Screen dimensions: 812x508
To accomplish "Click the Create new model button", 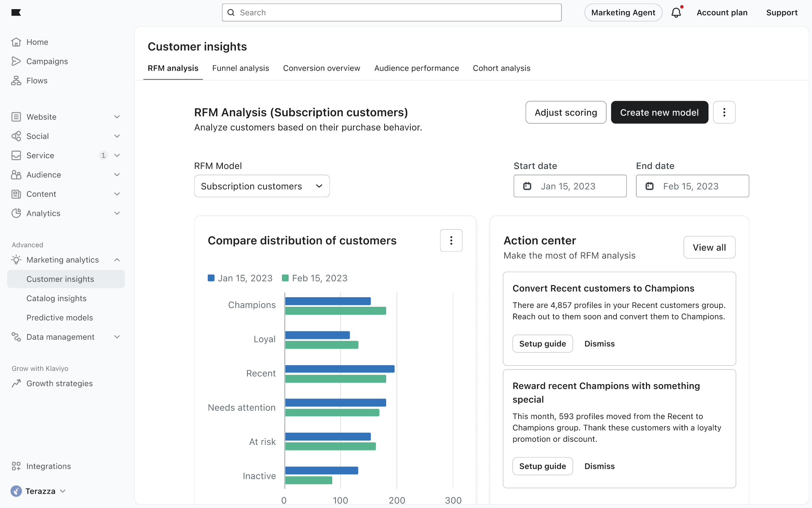I will tap(659, 112).
